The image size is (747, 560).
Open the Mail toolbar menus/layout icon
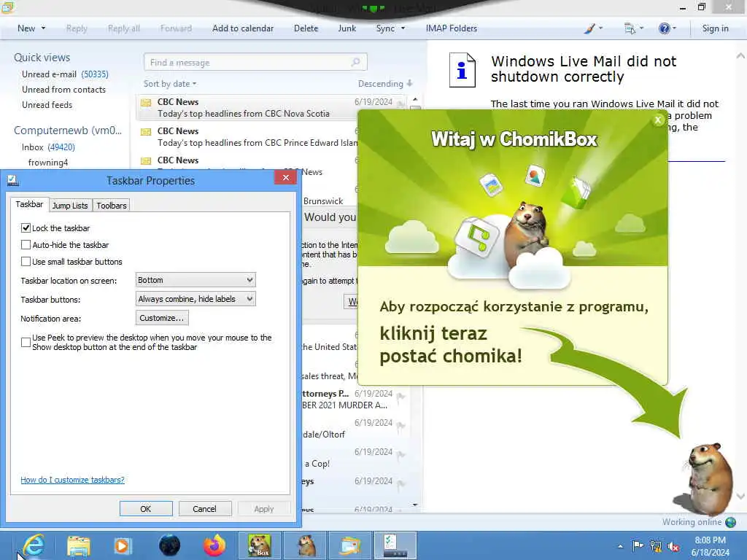[634, 28]
